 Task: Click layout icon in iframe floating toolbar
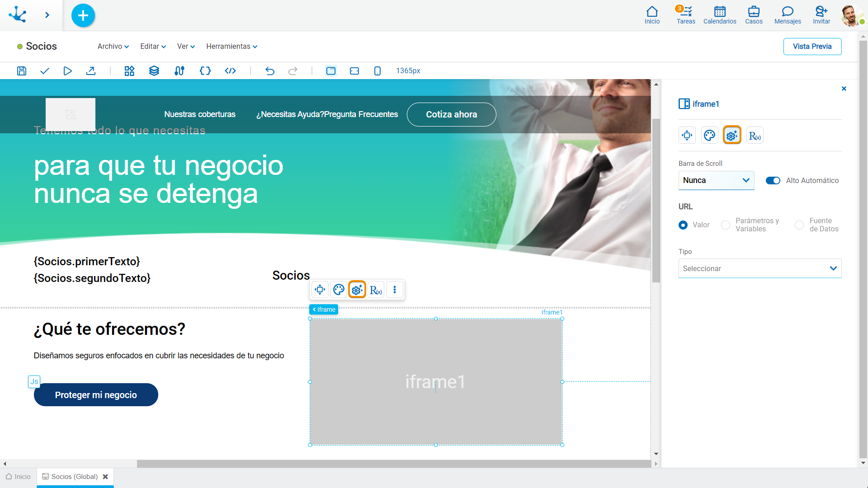320,290
